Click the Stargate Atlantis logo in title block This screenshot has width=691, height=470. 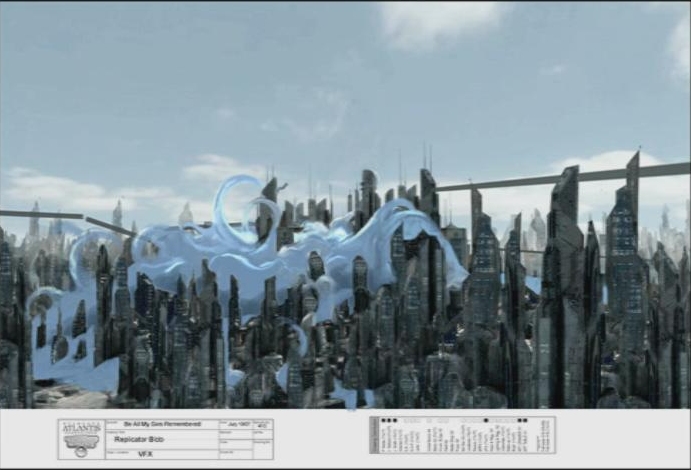click(82, 439)
